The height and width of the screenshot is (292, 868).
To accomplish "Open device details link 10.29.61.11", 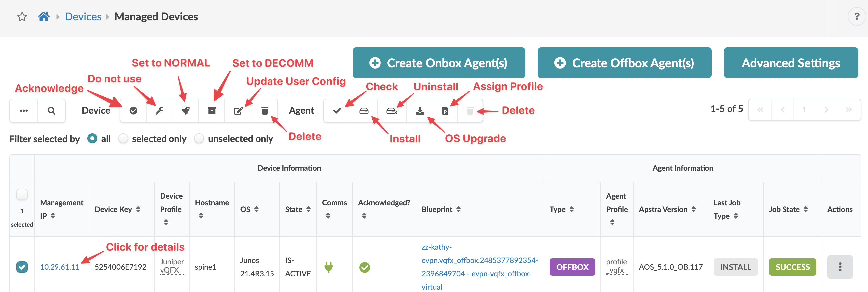I will pyautogui.click(x=59, y=267).
